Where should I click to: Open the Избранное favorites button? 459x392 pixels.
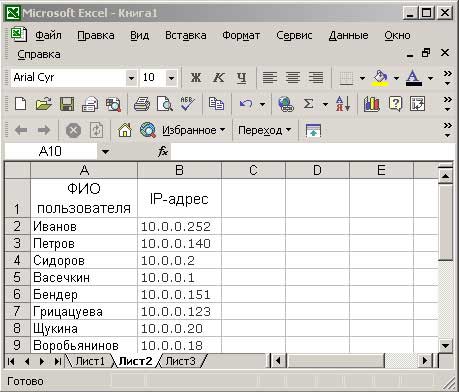[193, 130]
